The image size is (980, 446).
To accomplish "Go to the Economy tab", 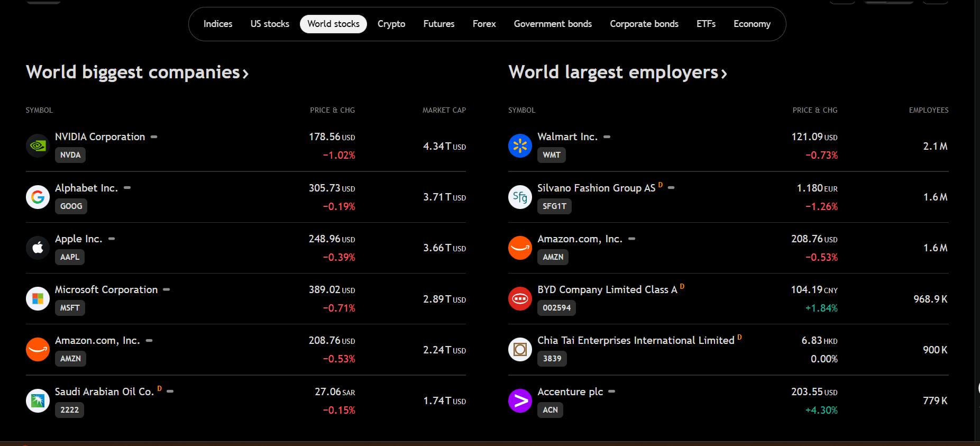I will 752,24.
